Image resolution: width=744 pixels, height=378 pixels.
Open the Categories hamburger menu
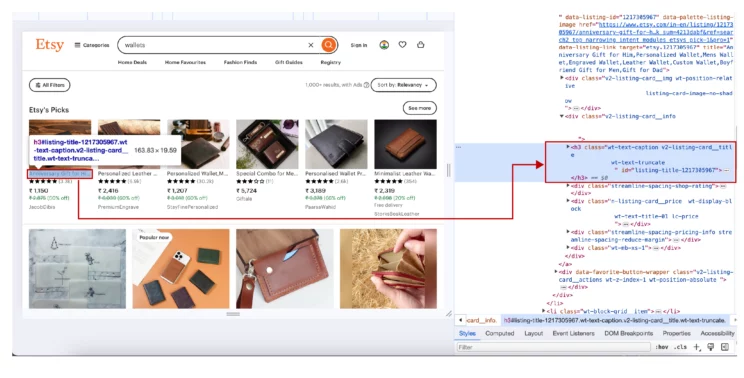92,45
